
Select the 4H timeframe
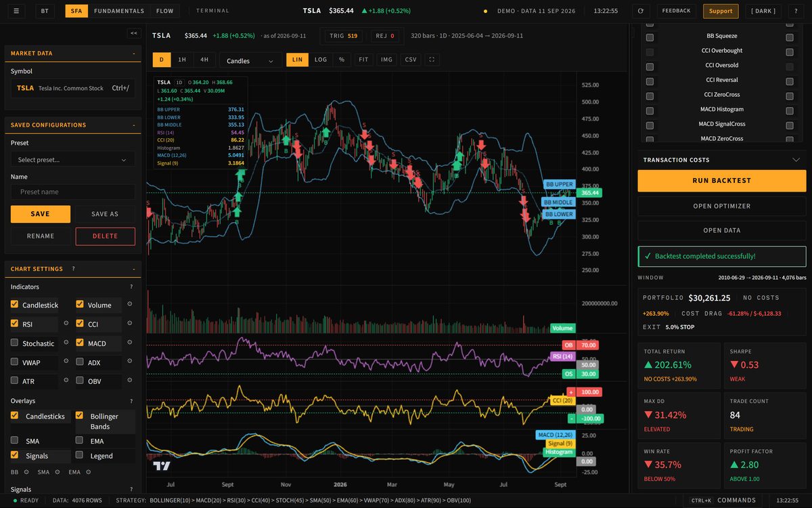[204, 60]
